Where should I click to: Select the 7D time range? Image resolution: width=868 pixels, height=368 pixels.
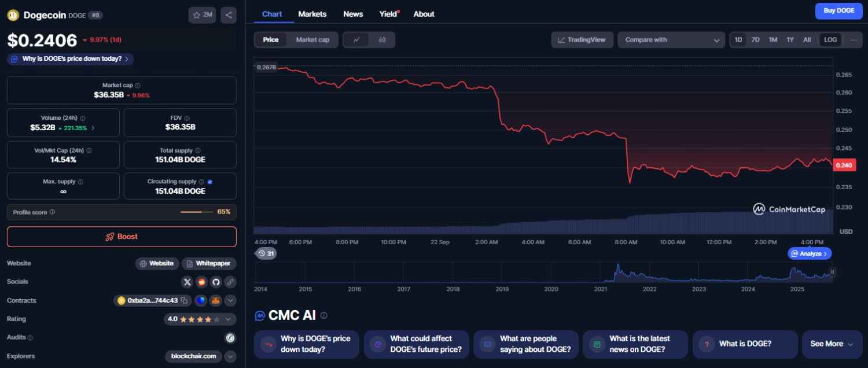pos(755,40)
